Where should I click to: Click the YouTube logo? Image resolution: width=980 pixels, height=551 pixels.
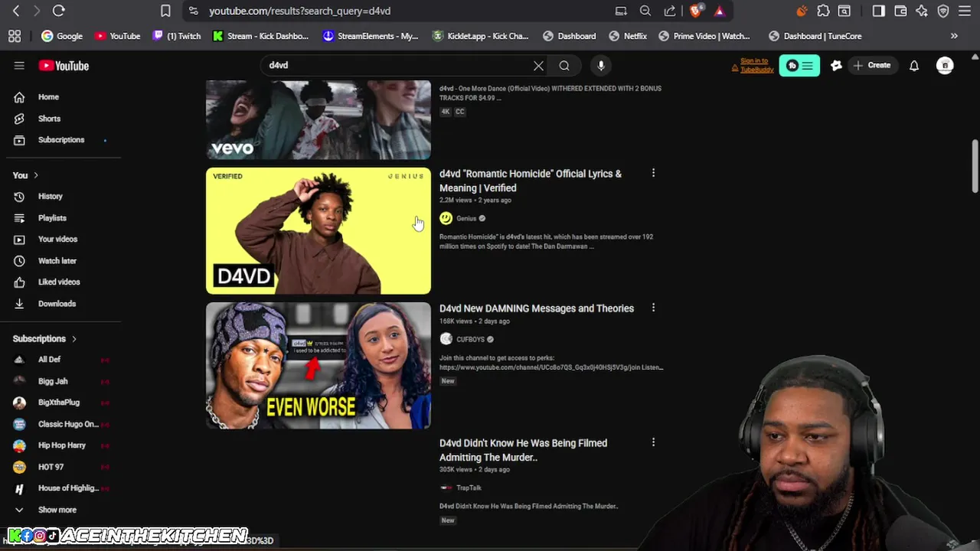(64, 66)
